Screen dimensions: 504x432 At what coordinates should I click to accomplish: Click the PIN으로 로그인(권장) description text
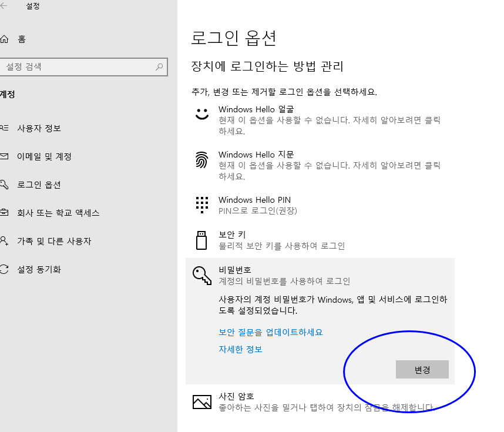click(258, 211)
